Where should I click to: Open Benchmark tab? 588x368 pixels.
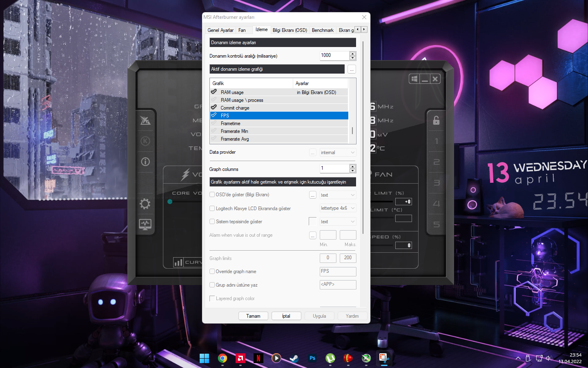323,30
